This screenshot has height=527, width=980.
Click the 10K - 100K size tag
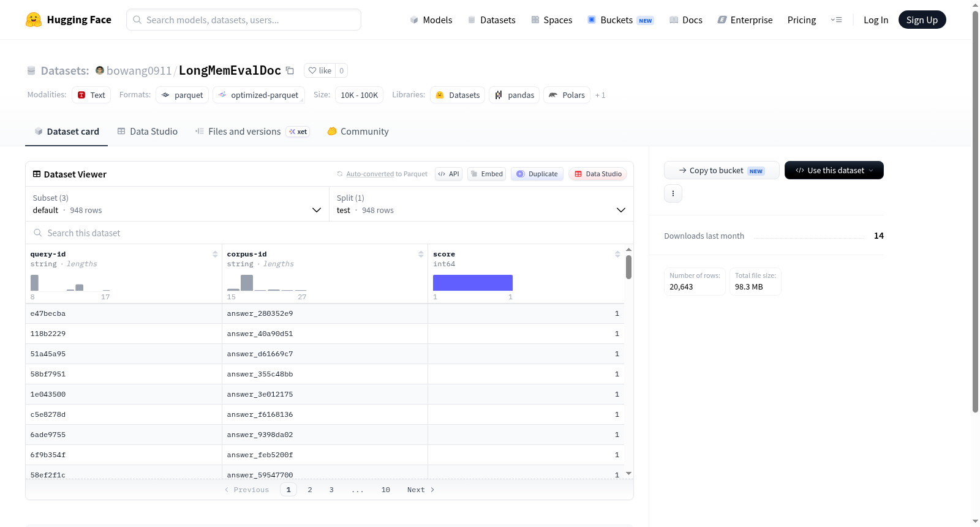pyautogui.click(x=359, y=95)
